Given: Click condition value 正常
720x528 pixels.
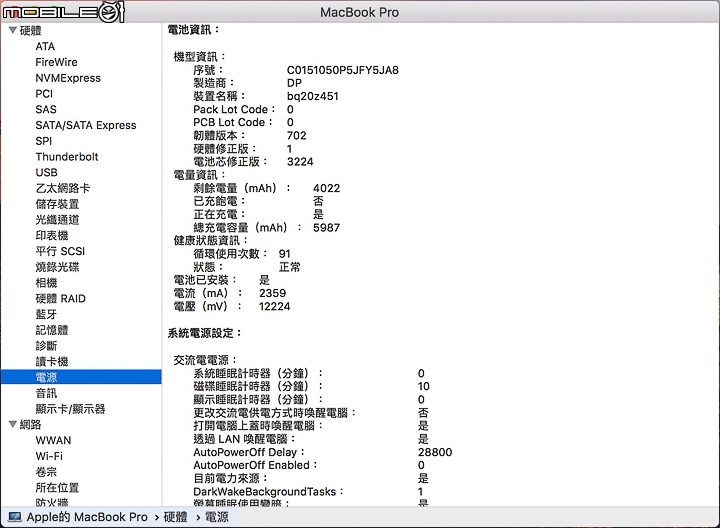Looking at the screenshot, I should point(290,267).
